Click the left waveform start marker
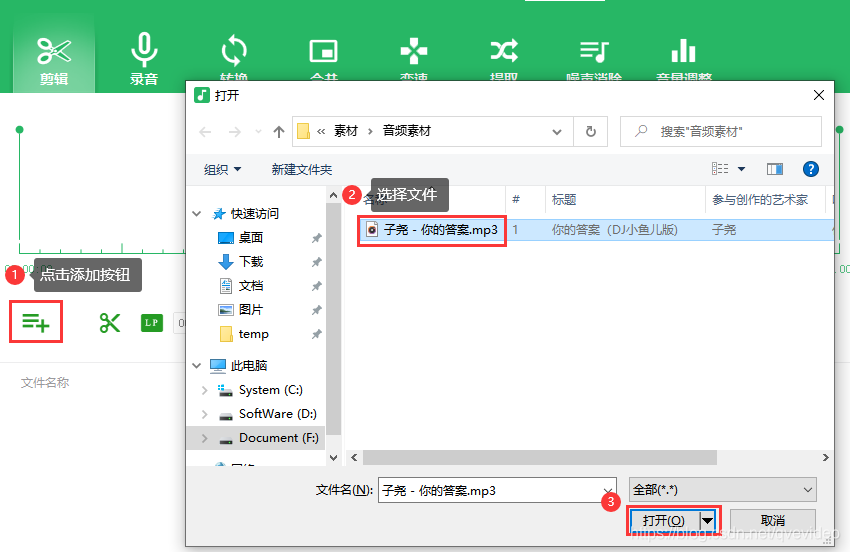The image size is (850, 552). pyautogui.click(x=20, y=130)
